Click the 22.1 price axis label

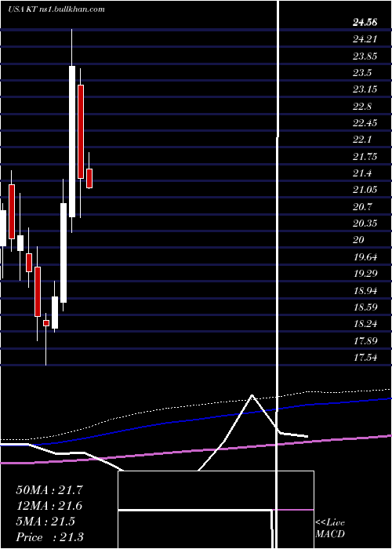point(362,140)
